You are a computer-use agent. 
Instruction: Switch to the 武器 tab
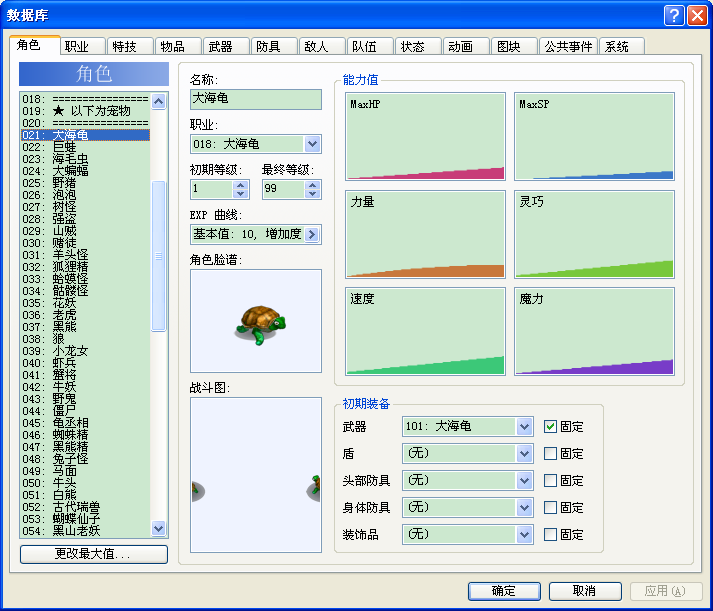[226, 46]
